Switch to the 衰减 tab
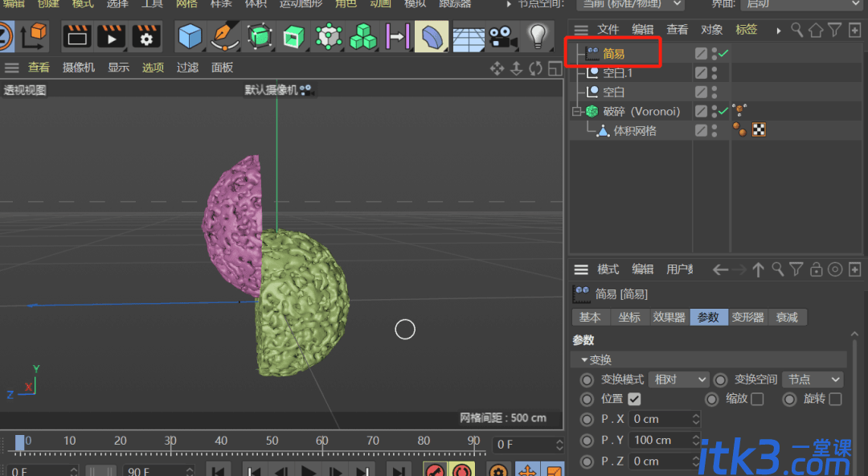Screen dimensions: 868x476 click(x=787, y=318)
